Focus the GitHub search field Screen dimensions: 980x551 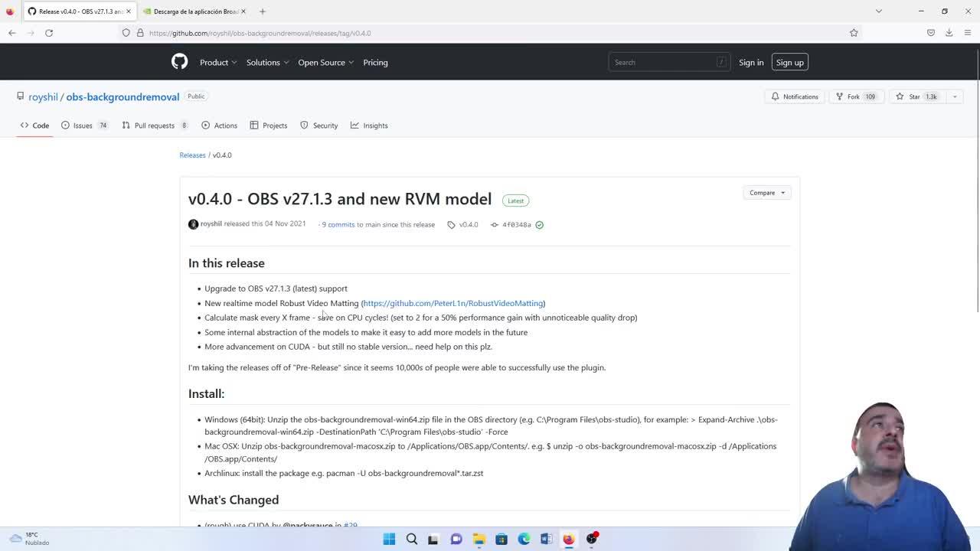click(668, 62)
